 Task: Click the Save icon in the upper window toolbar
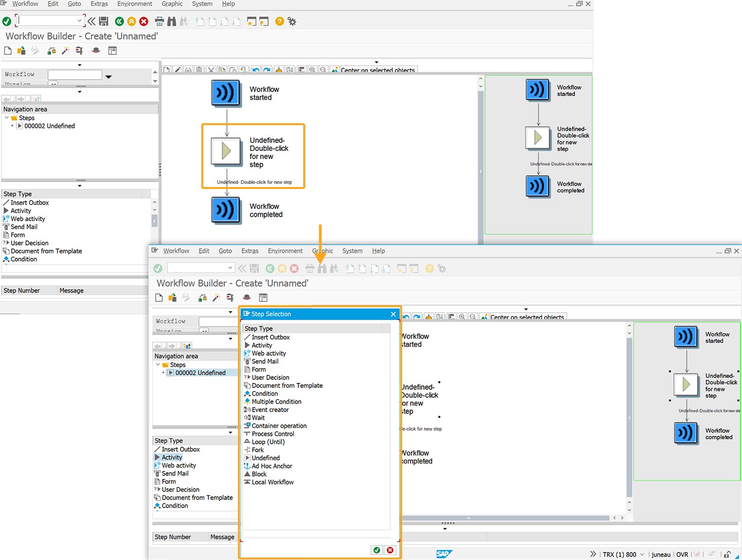click(104, 21)
